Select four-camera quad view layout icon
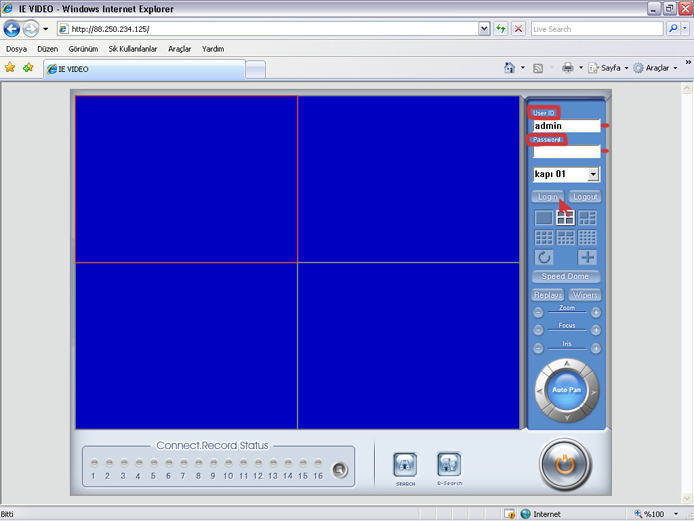Image resolution: width=694 pixels, height=521 pixels. pos(565,217)
